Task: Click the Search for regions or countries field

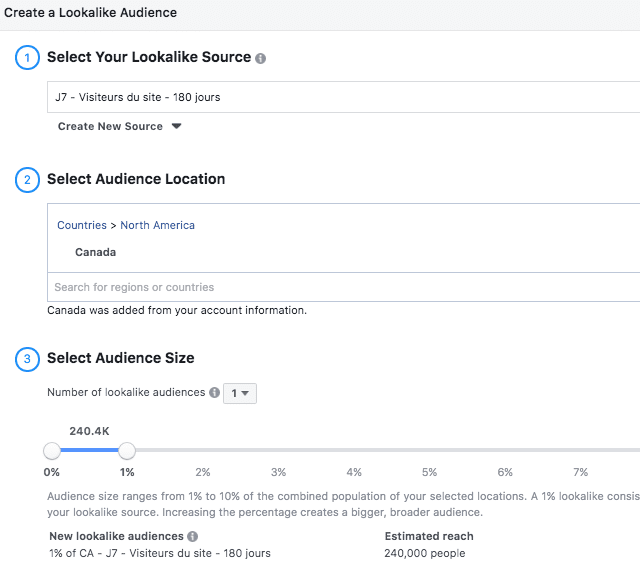Action: click(x=340, y=287)
